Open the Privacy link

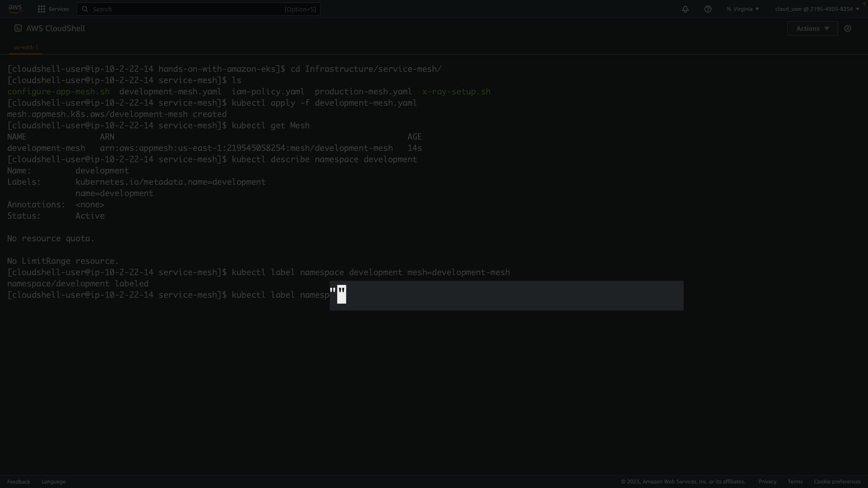coord(767,482)
